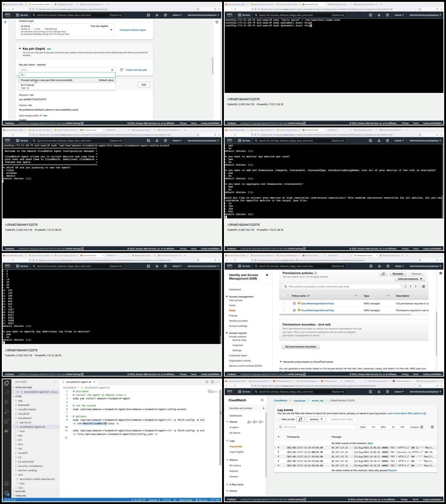Focus Filter events search field
This screenshot has width=446, height=504.
[x=317, y=427]
